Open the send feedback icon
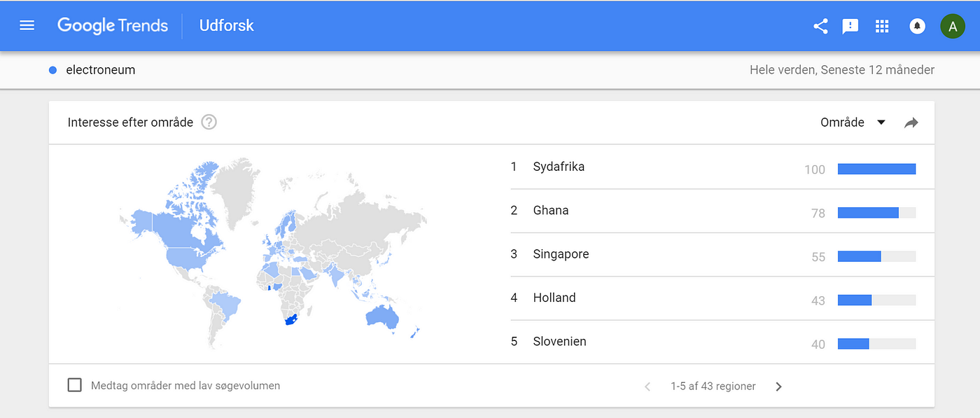980x418 pixels. coord(850,27)
